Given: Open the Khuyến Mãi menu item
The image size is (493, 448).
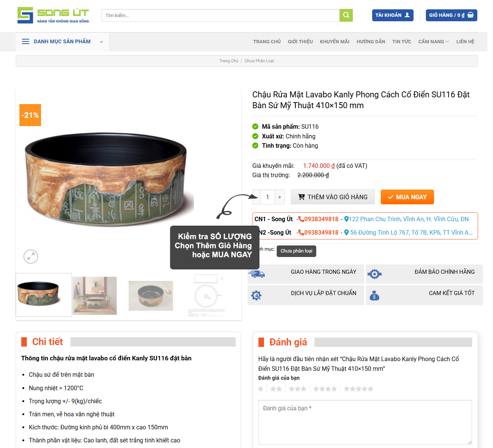Looking at the screenshot, I should [335, 41].
